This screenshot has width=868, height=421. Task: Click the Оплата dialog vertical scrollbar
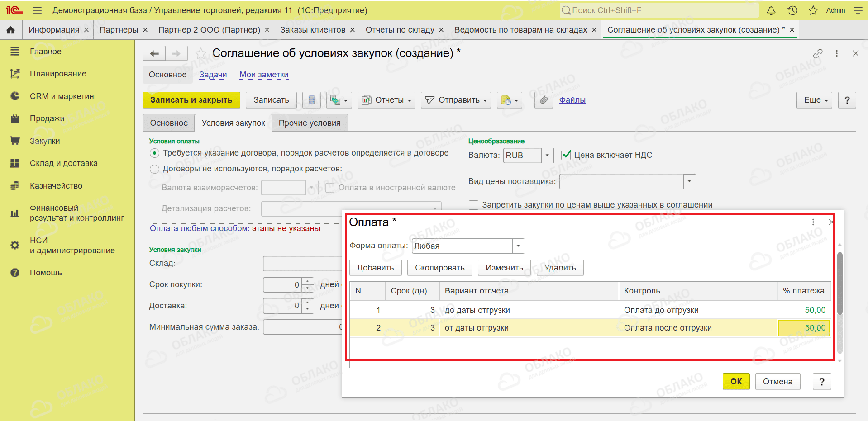[840, 284]
